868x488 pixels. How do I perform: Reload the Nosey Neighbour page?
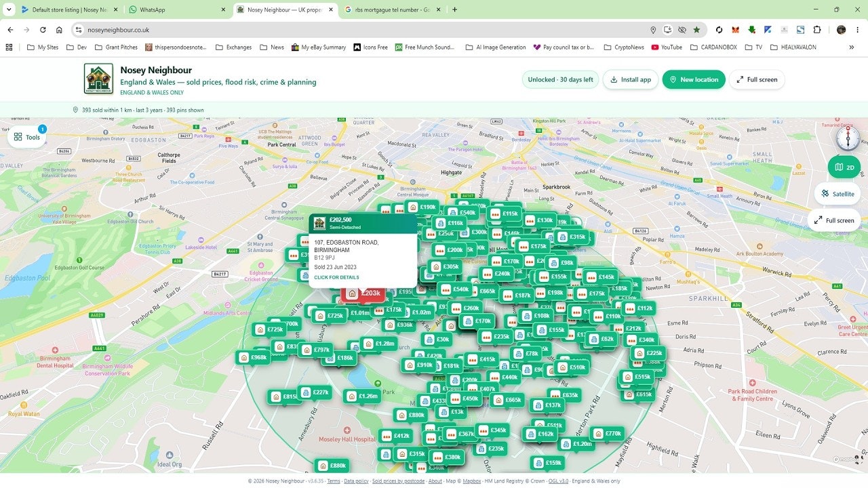43,30
